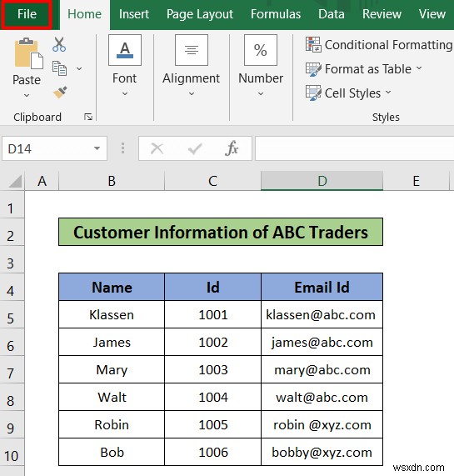454x476 pixels.
Task: Expand the Alignment group chevron
Action: 192,94
